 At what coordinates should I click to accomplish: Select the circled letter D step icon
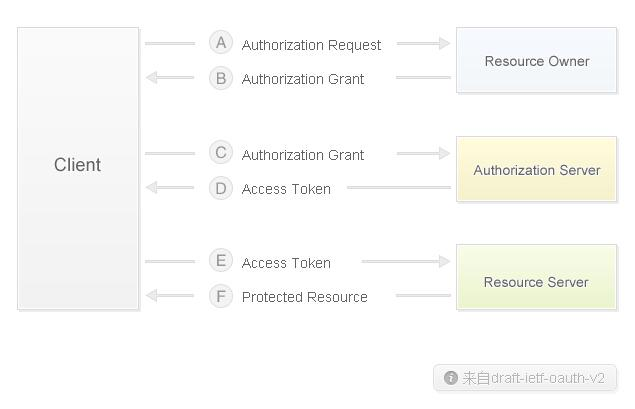point(221,188)
